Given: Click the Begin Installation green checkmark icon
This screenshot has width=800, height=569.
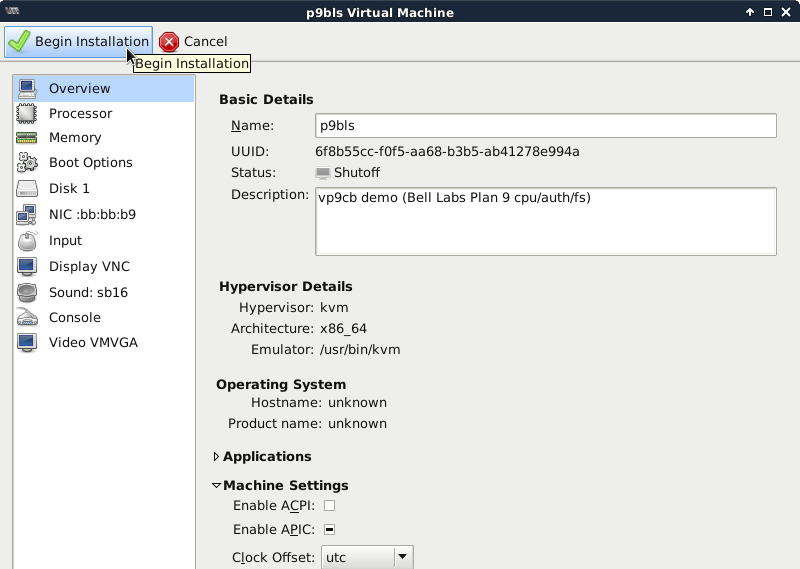Looking at the screenshot, I should 19,41.
